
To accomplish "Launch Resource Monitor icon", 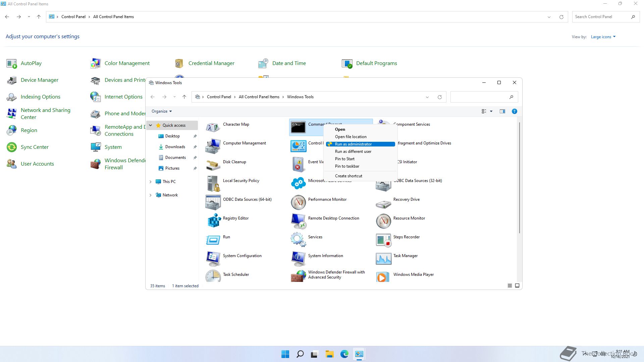I will click(383, 221).
